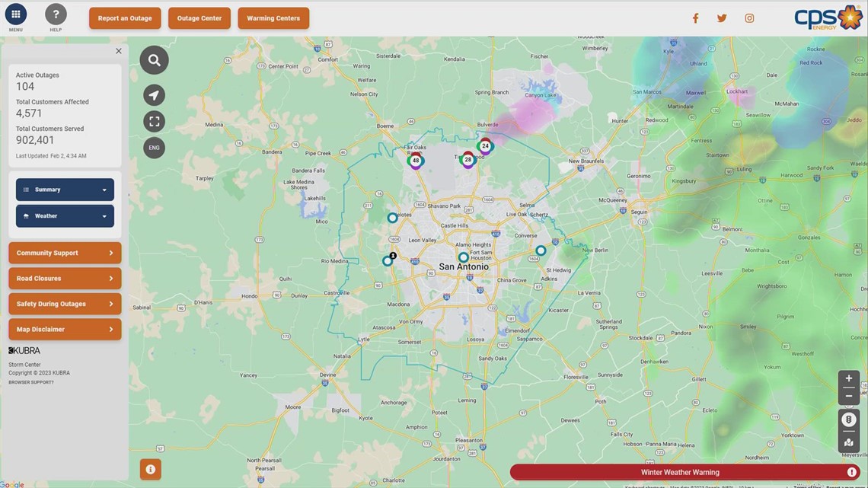View Warming Centers
Viewport: 868px width, 488px height.
273,18
